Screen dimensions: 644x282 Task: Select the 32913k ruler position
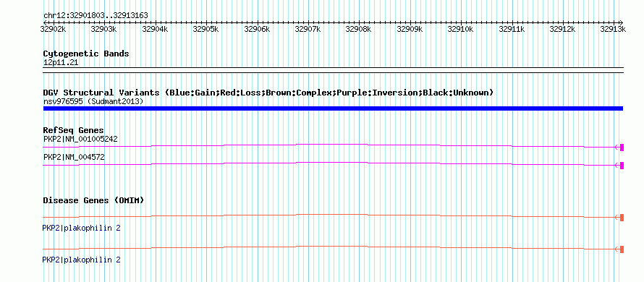(613, 29)
